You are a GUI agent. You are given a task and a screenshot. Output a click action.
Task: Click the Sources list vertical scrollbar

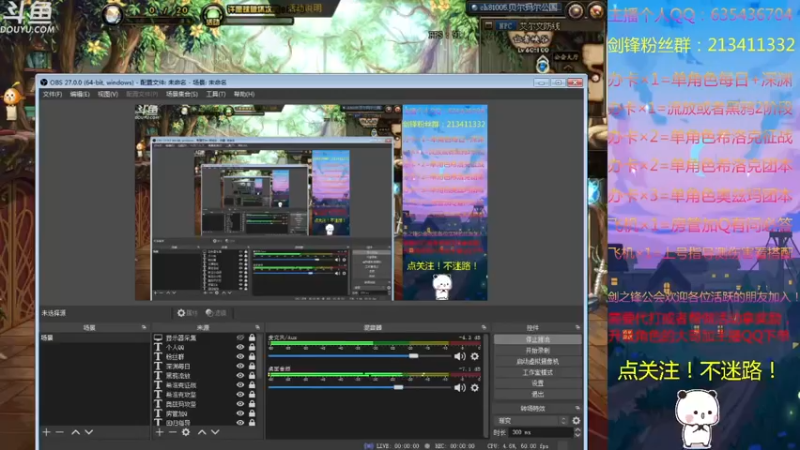[260, 357]
